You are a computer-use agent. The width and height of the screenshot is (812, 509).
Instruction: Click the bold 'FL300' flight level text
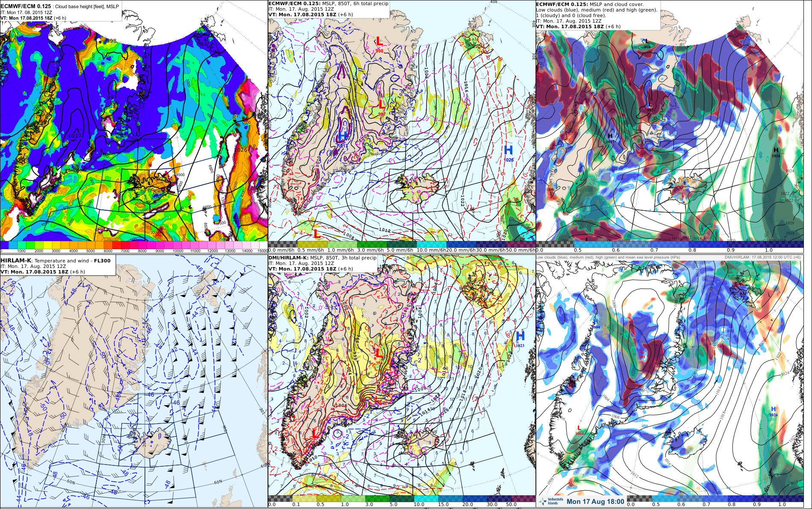coord(103,260)
